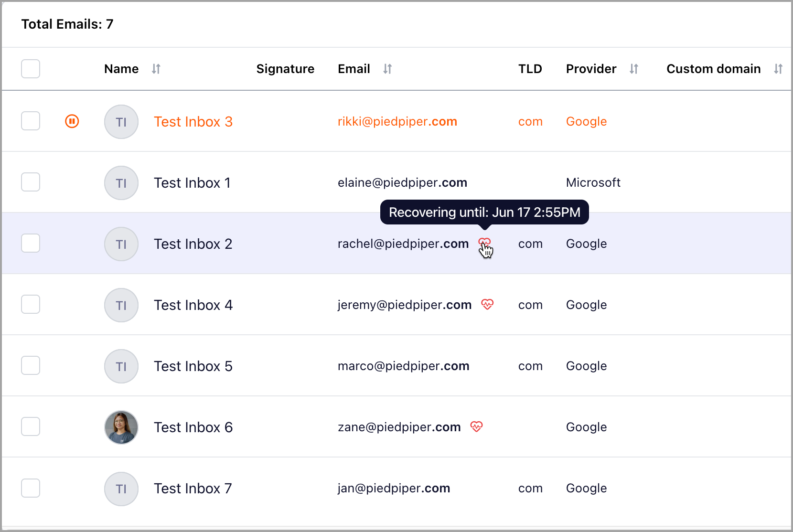Screen dimensions: 793x532
Task: Click the Total Emails: 7 label
Action: coord(67,24)
